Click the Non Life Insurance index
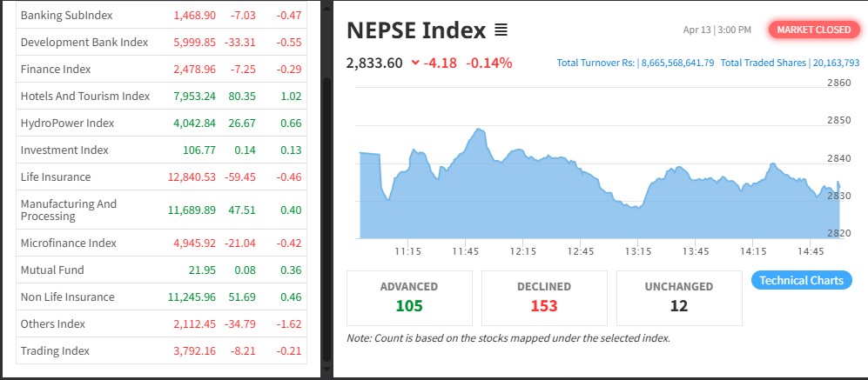Image resolution: width=868 pixels, height=380 pixels. click(67, 297)
